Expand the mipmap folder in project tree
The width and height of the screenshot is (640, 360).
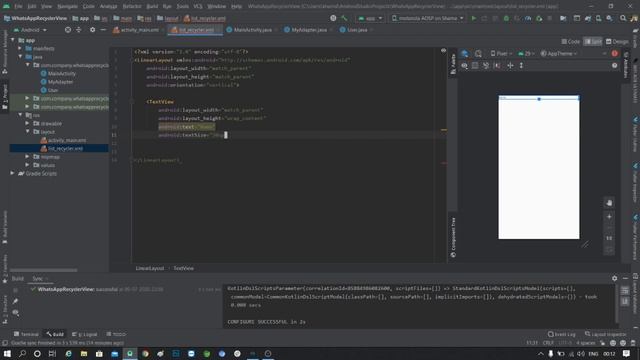(x=27, y=157)
